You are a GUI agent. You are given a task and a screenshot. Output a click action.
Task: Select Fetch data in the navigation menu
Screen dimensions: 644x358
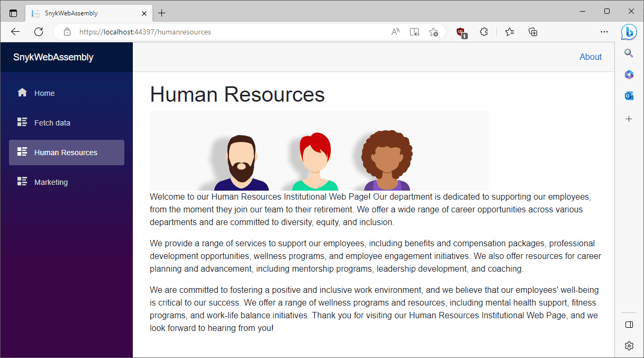point(52,123)
